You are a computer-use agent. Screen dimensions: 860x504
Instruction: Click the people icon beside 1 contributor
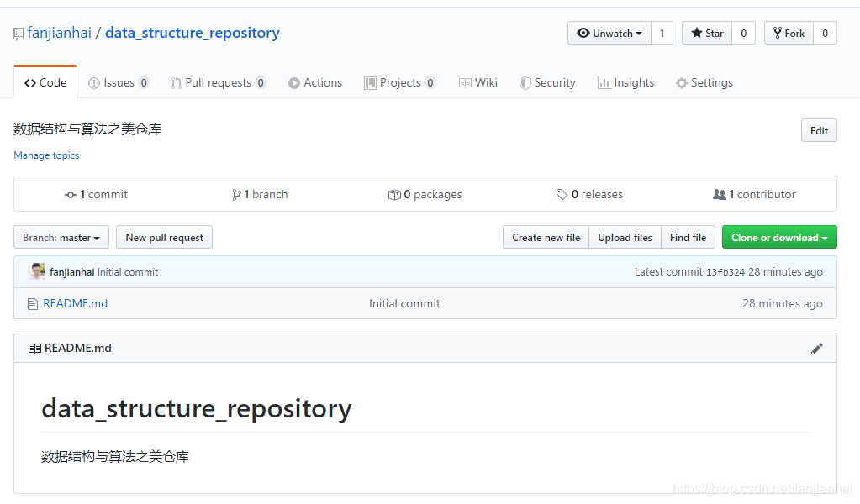coord(719,195)
